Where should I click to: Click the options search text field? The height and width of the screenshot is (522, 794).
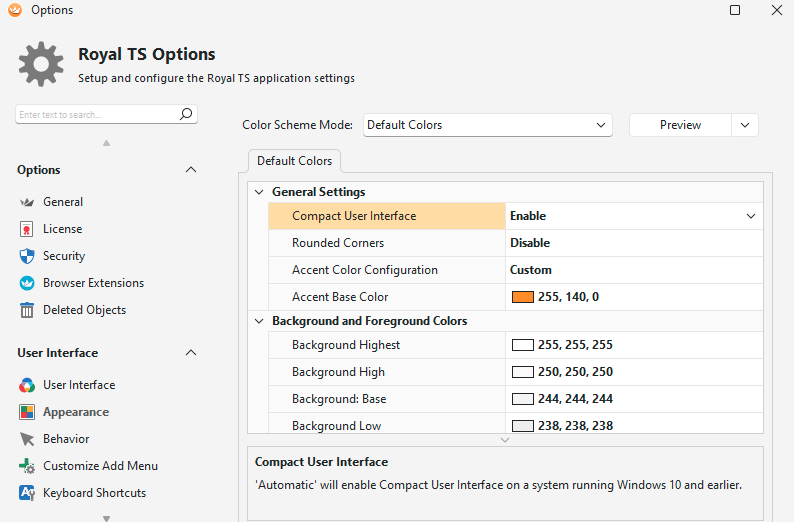[97, 115]
